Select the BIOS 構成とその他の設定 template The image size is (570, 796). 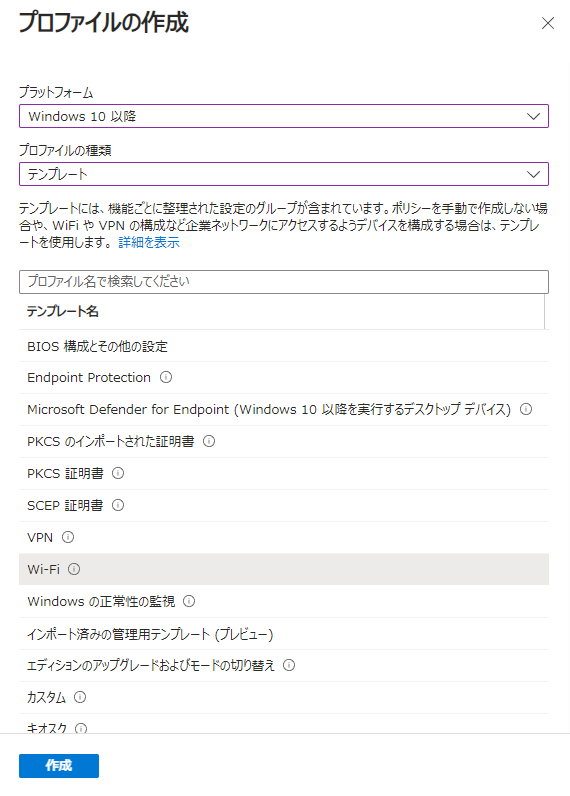click(x=284, y=346)
